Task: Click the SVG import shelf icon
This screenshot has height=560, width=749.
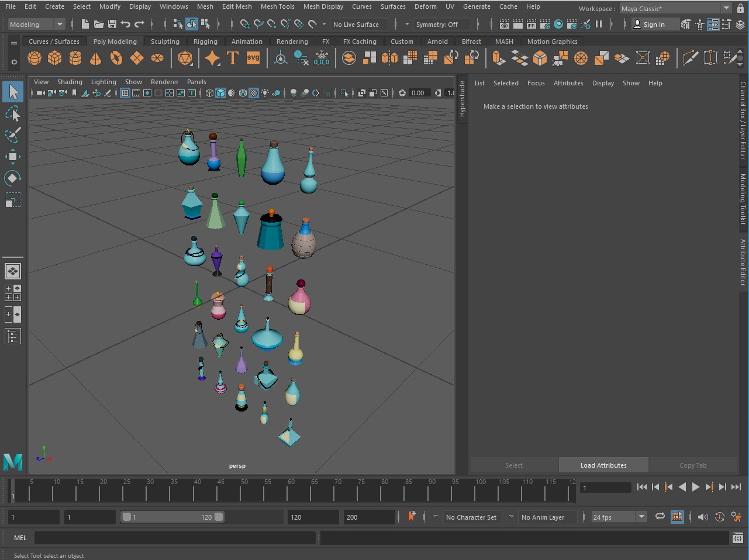Action: 253,58
